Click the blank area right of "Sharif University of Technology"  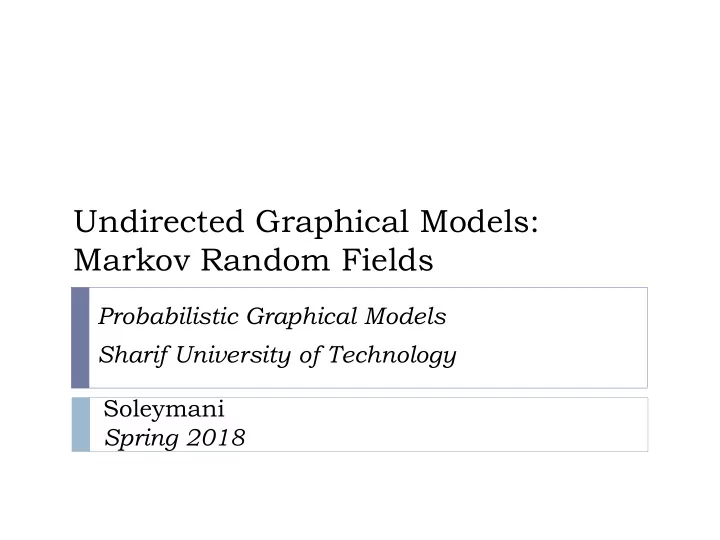[x=551, y=355]
